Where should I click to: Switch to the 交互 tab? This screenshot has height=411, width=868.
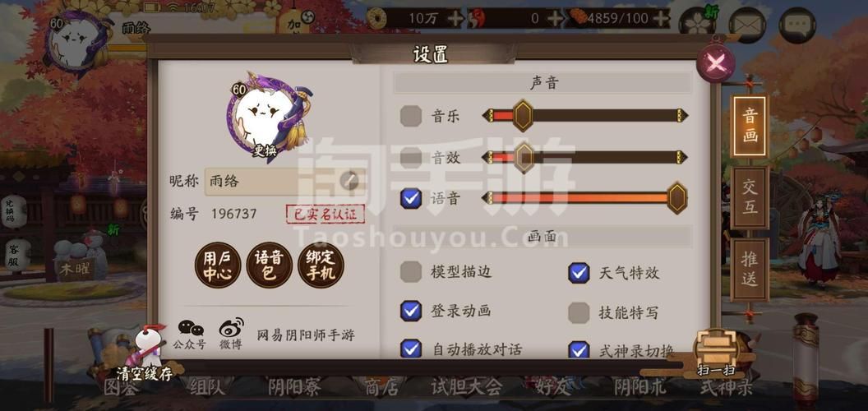coord(750,197)
